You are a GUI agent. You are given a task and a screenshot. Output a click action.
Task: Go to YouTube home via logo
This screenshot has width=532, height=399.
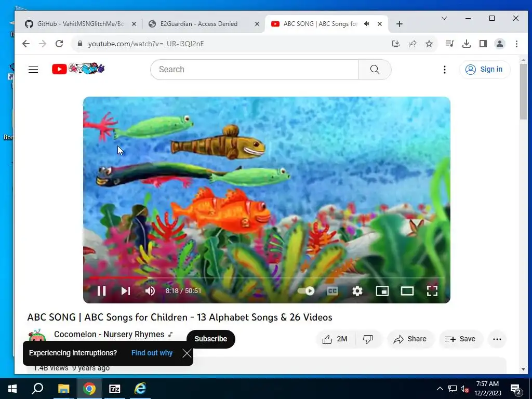78,69
